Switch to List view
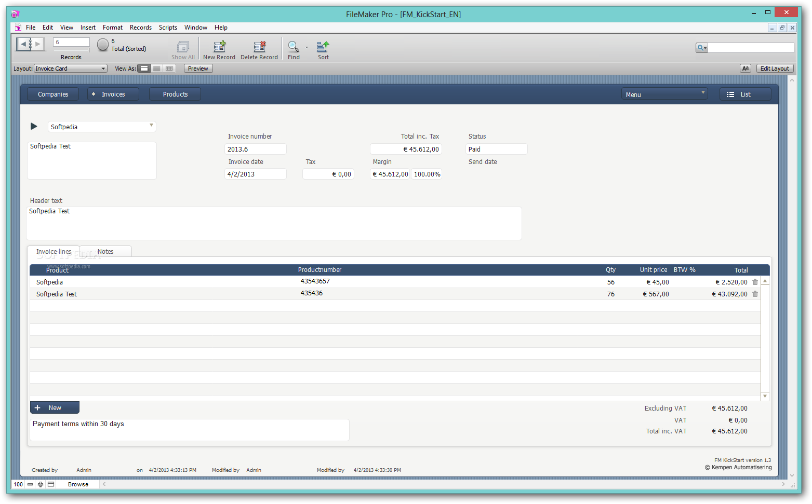 [157, 69]
